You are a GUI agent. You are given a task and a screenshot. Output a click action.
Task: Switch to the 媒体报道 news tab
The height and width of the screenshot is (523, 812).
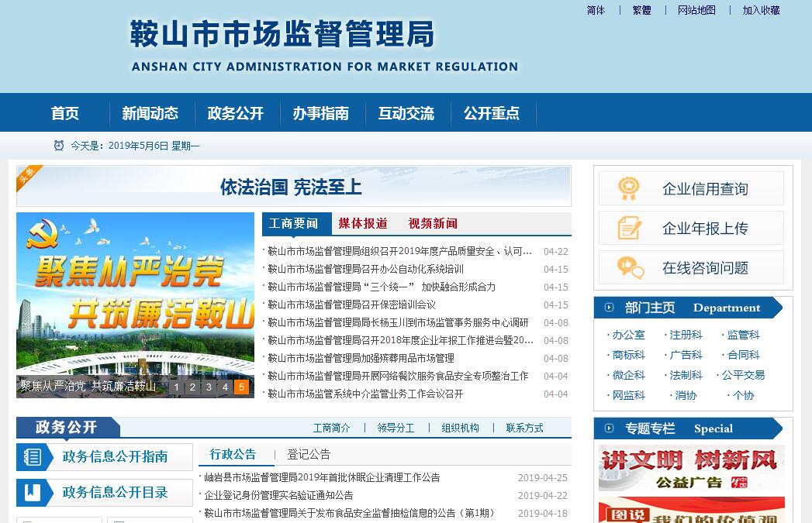(x=362, y=223)
